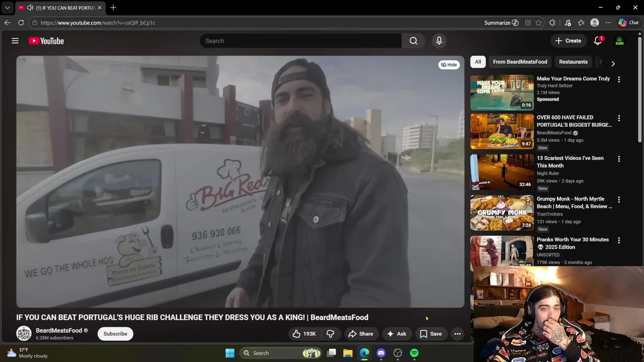Viewport: 644px width, 362px height.
Task: Click the YouTube search magnifier button
Action: coord(414,41)
